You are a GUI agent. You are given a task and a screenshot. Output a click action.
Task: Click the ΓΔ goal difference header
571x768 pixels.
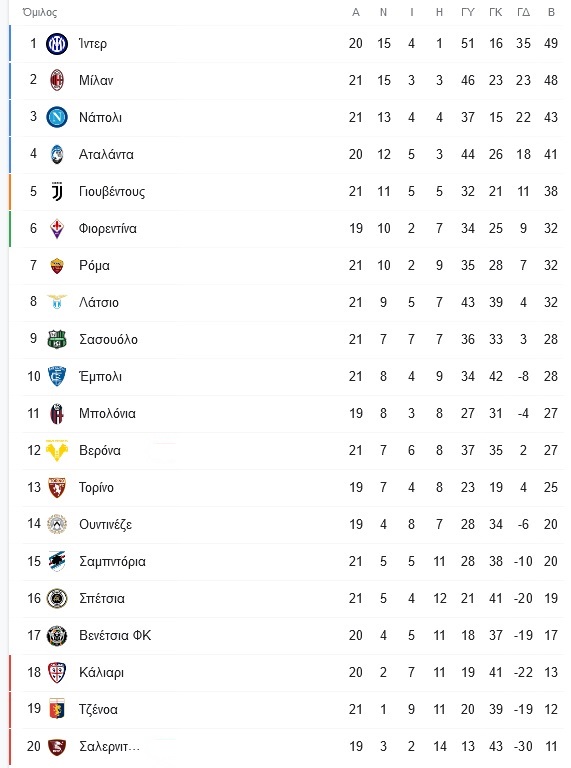coord(523,12)
